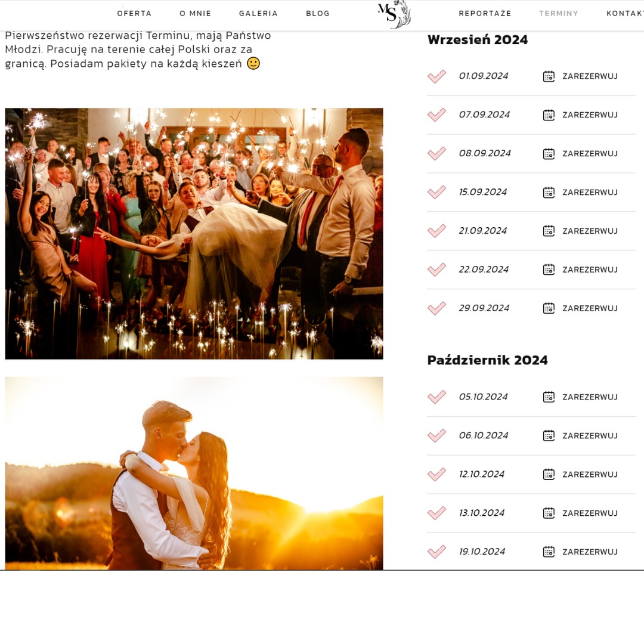Click calendar icon beside 21.09.2024
Screen dimensions: 644x644
click(549, 231)
